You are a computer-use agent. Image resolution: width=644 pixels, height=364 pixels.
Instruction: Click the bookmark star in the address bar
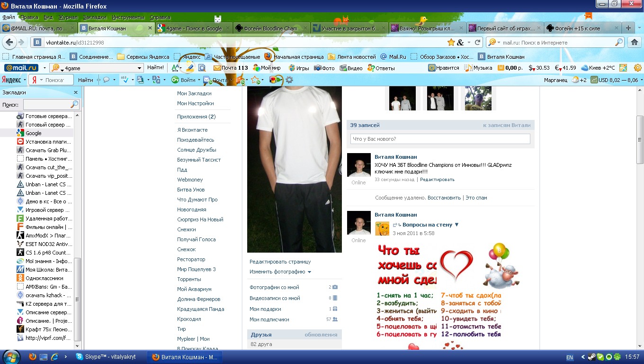click(451, 42)
